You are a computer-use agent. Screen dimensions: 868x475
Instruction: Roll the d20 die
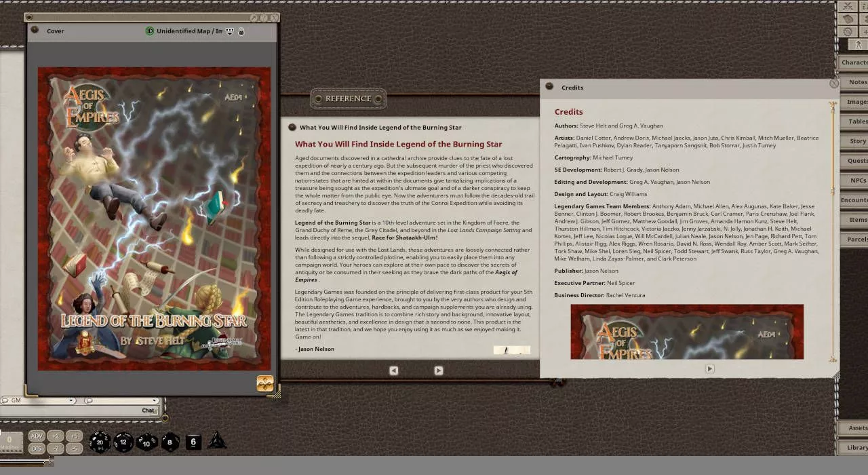(x=100, y=442)
